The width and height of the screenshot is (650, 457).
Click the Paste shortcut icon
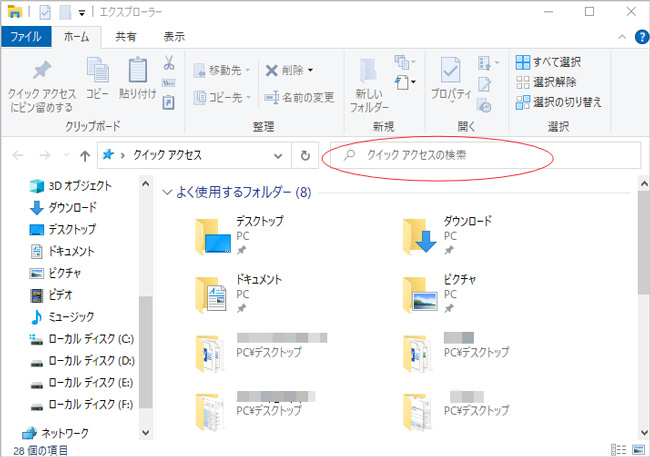(168, 102)
